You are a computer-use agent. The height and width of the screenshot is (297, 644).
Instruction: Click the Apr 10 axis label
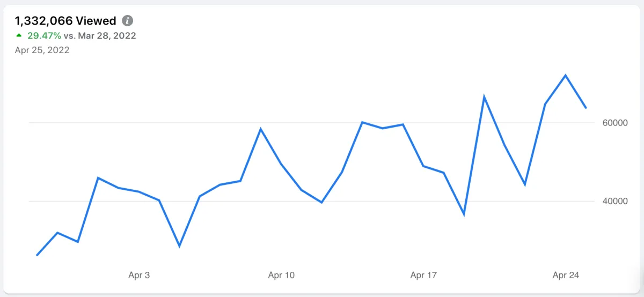281,276
